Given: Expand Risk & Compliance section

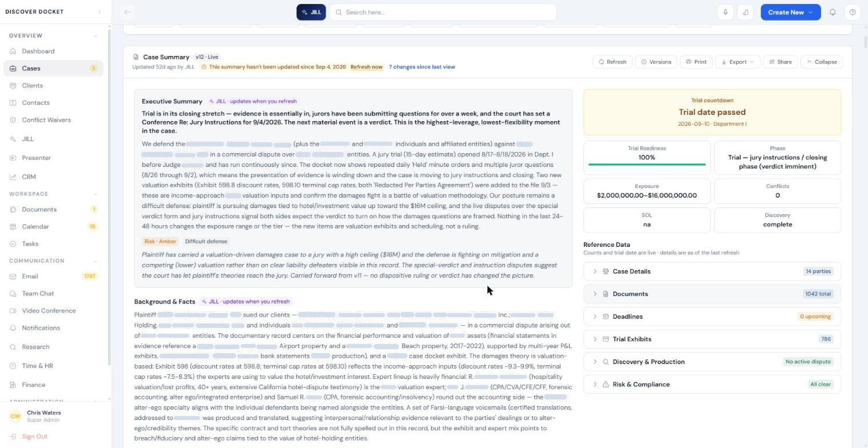Looking at the screenshot, I should point(712,385).
